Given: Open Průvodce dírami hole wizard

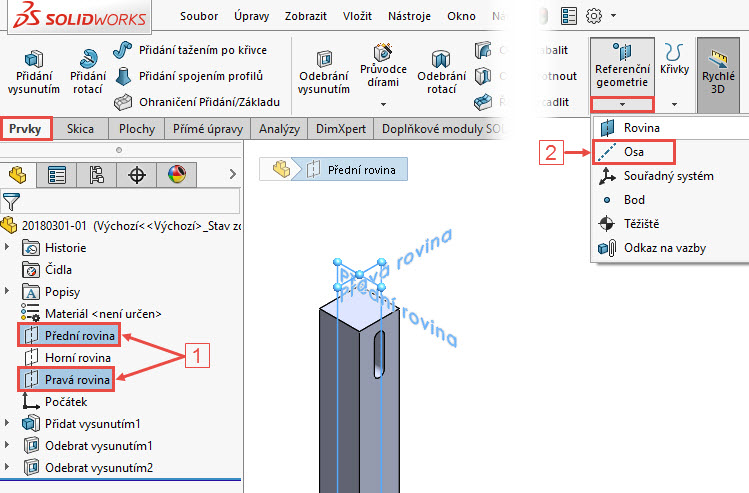Looking at the screenshot, I should [383, 66].
